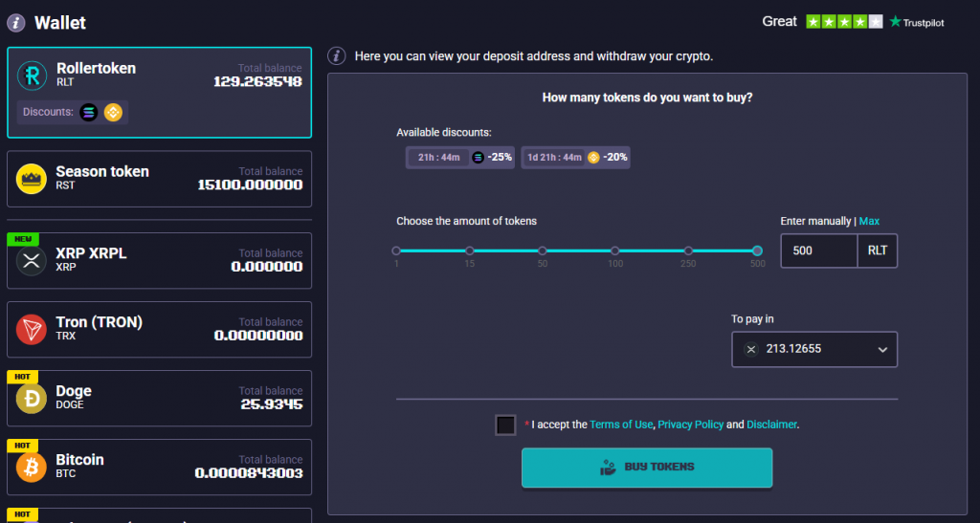Click the slider handle at 500
980x523 pixels.
[758, 251]
